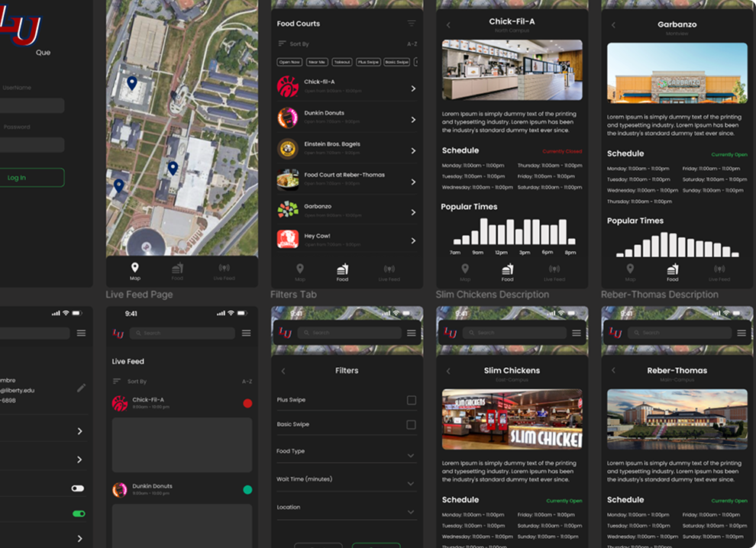
Task: Open hamburger menu on Filters tab screen
Action: 412,333
